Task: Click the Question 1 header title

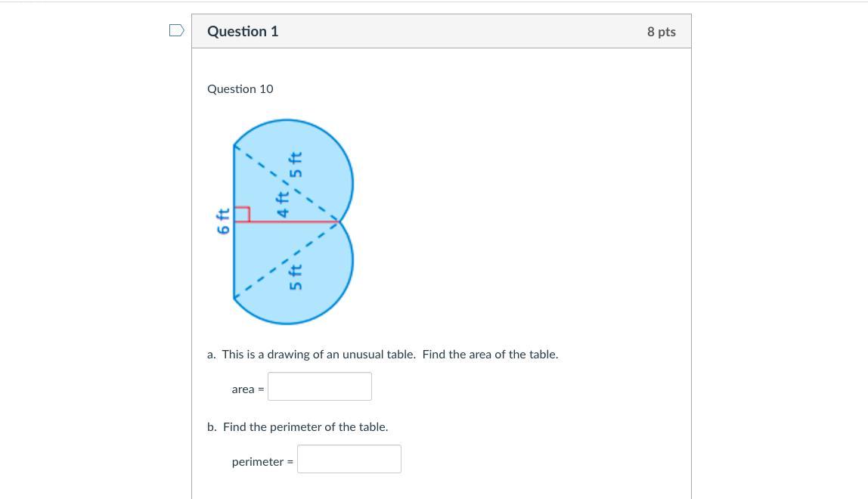Action: point(243,31)
